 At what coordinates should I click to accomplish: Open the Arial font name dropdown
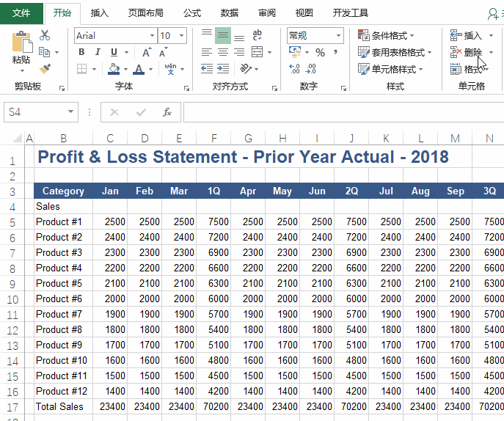[x=152, y=35]
